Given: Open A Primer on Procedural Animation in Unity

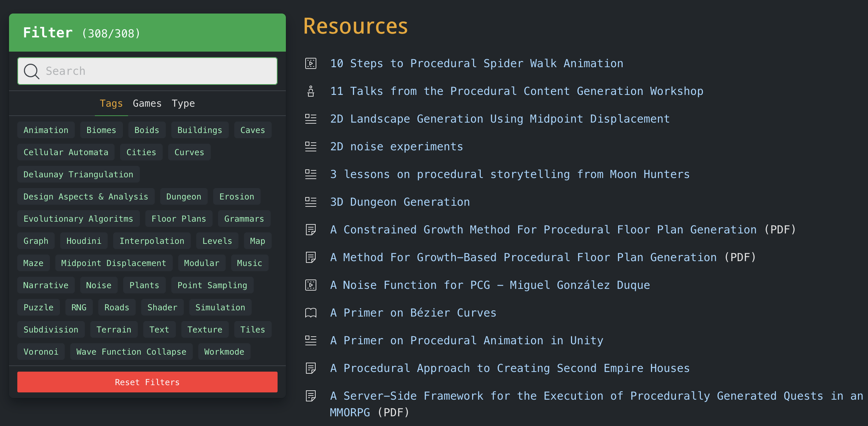Looking at the screenshot, I should point(467,340).
